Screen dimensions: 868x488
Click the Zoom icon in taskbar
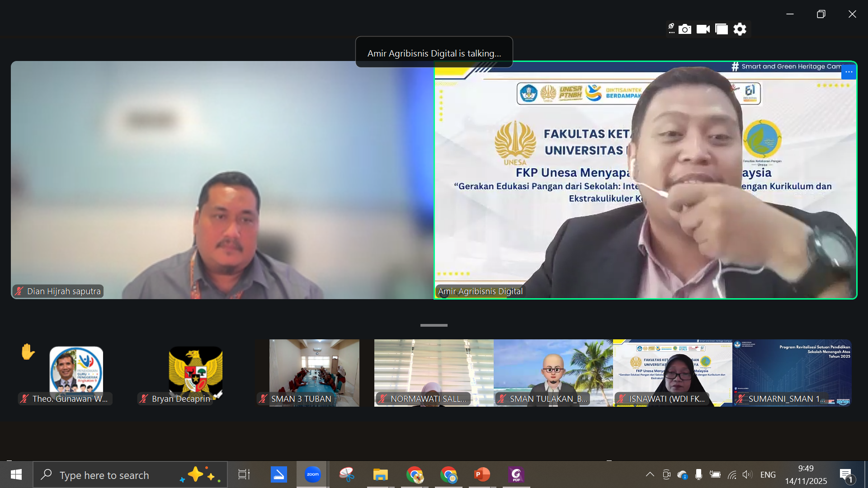pyautogui.click(x=312, y=474)
